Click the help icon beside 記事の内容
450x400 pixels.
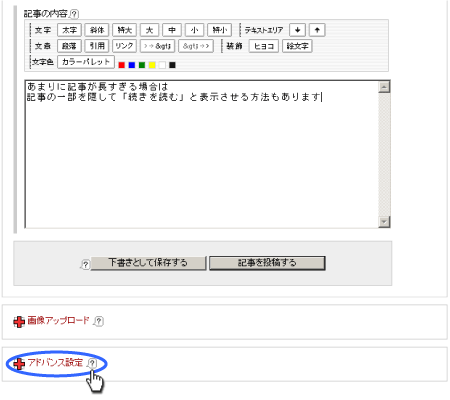(74, 14)
